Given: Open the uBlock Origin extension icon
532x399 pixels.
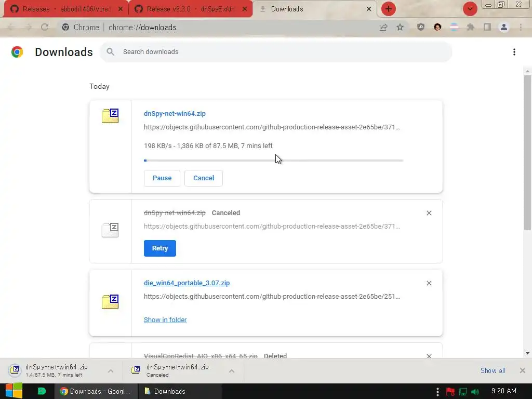Looking at the screenshot, I should pos(421,27).
